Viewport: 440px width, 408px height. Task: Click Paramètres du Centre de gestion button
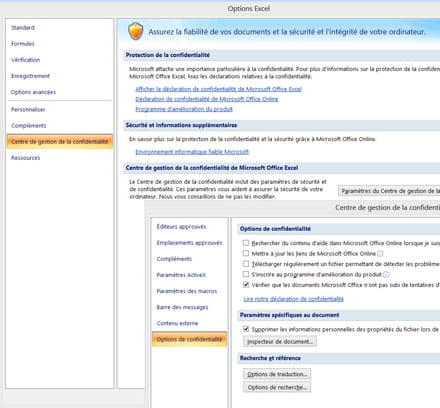coord(389,191)
